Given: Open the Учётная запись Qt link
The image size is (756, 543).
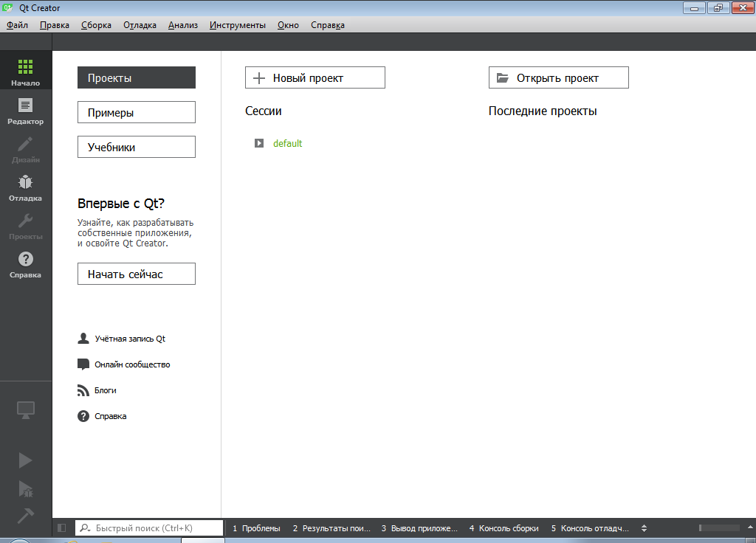Looking at the screenshot, I should coord(130,339).
